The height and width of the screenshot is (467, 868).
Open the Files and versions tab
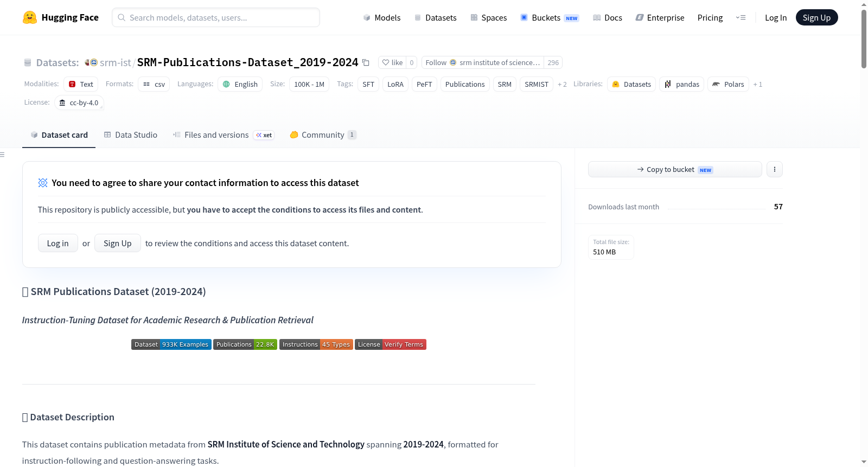[x=224, y=135]
